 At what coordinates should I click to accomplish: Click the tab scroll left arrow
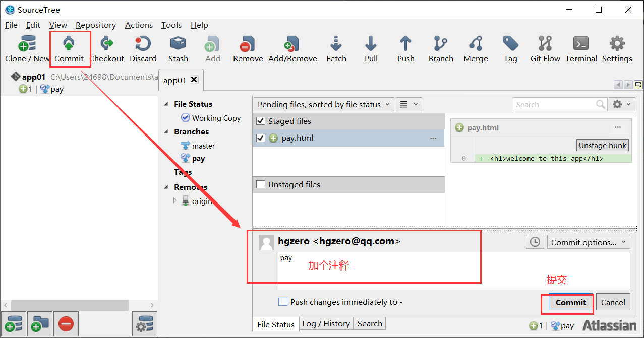618,85
